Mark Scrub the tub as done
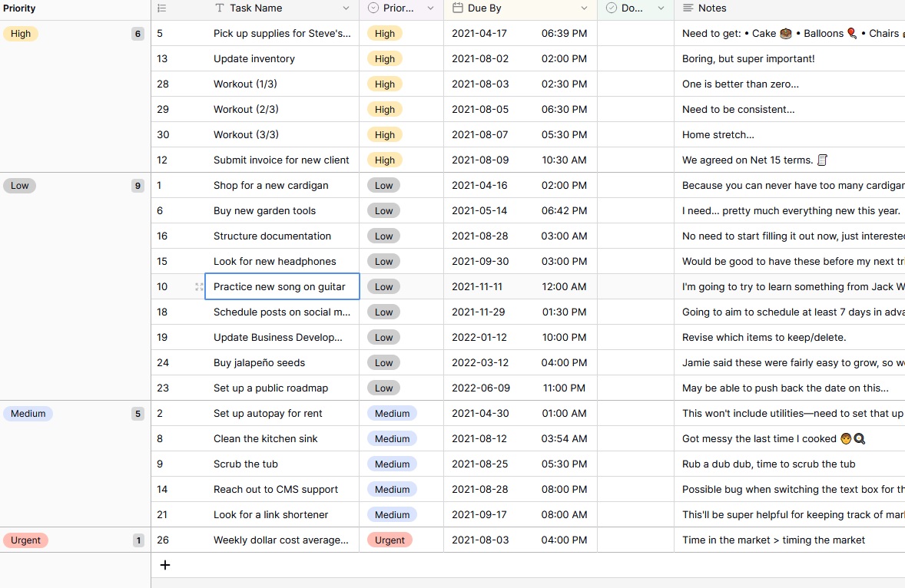The width and height of the screenshot is (905, 588). 635,464
